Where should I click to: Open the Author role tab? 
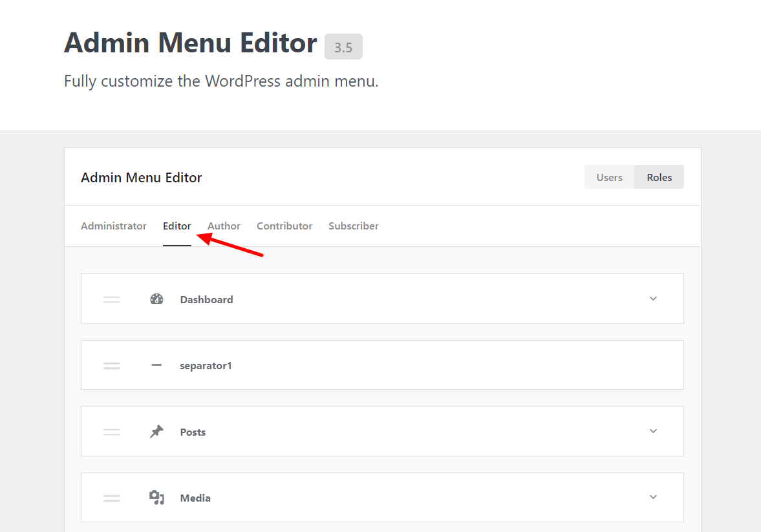point(224,226)
